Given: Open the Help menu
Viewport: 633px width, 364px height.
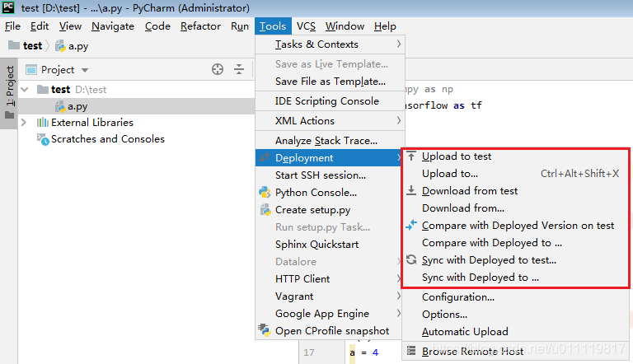Looking at the screenshot, I should pos(385,26).
